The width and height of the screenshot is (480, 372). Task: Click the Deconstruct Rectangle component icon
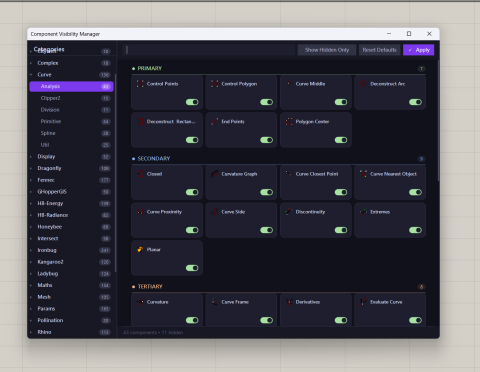coord(140,121)
